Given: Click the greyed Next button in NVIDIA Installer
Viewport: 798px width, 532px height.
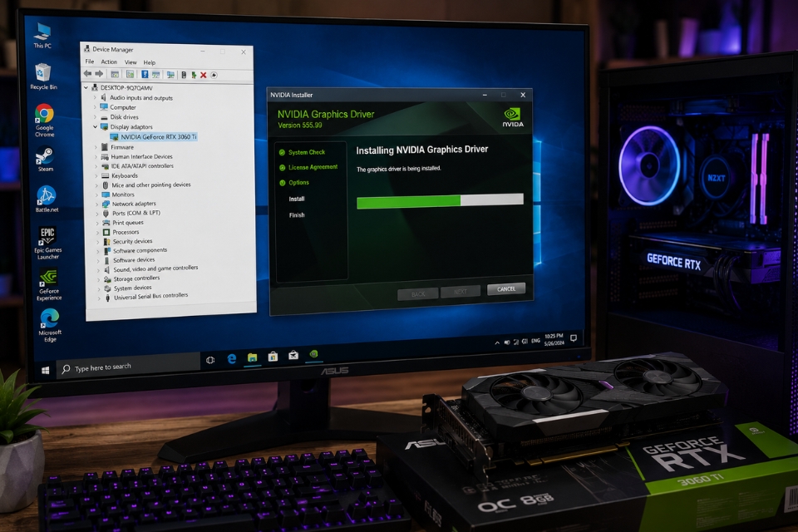Looking at the screenshot, I should pyautogui.click(x=460, y=292).
